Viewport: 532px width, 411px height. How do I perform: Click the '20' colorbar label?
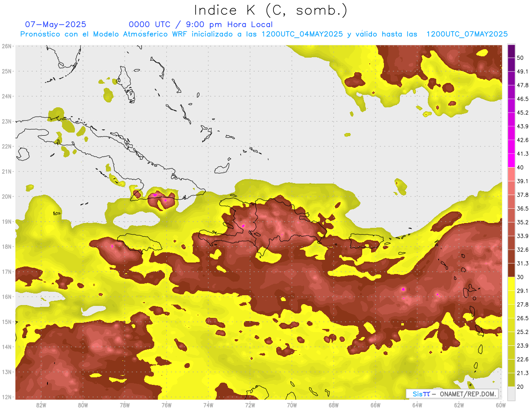521,387
